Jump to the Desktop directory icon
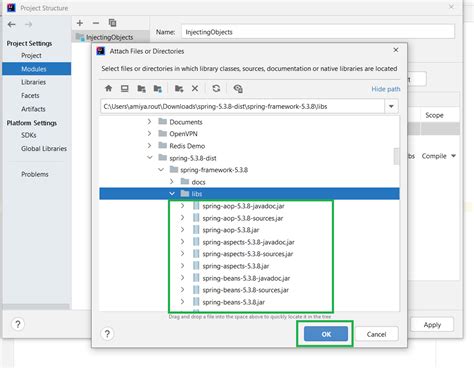The image size is (474, 368). pos(125,88)
